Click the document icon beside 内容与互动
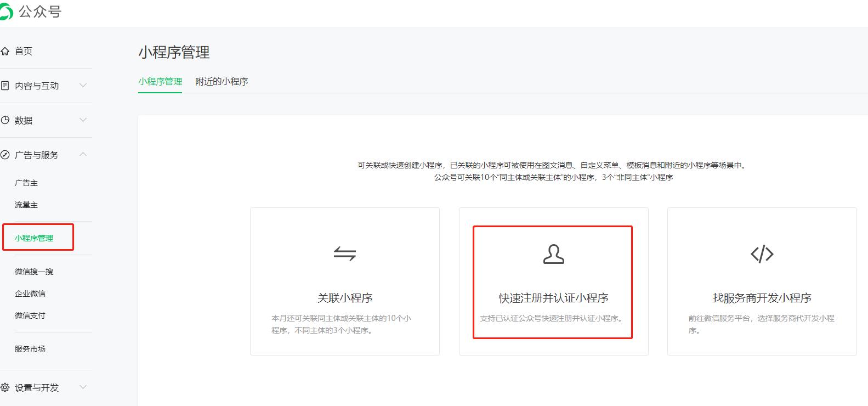 point(5,86)
